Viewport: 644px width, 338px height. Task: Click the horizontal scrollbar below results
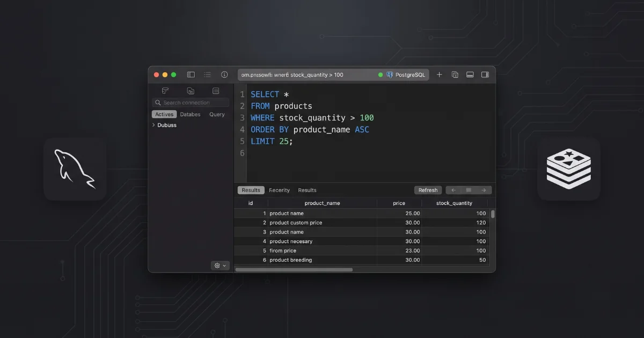click(x=294, y=269)
